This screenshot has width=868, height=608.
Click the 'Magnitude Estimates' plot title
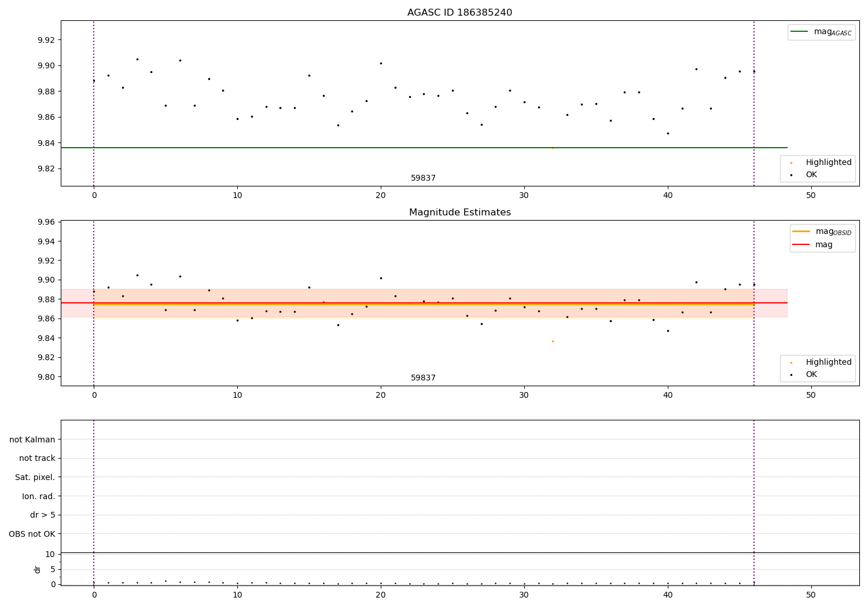coord(459,213)
